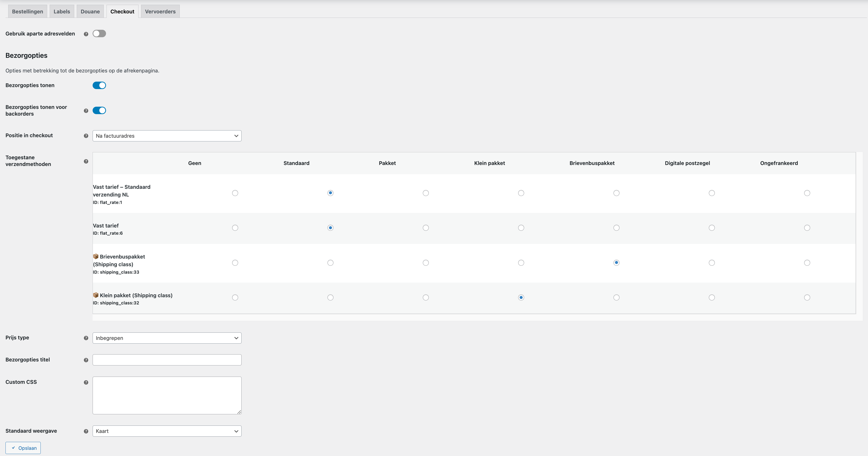Open the Standaard weergave dropdown

pyautogui.click(x=167, y=431)
